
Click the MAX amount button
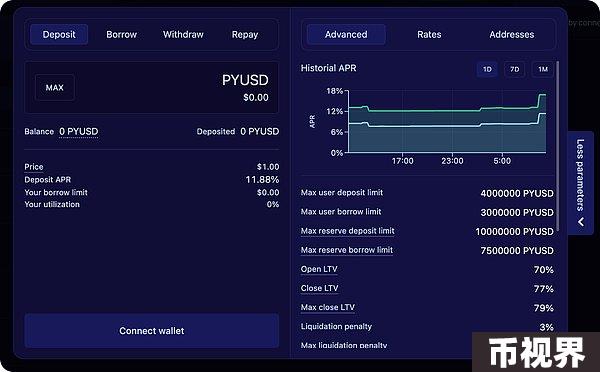tap(55, 88)
